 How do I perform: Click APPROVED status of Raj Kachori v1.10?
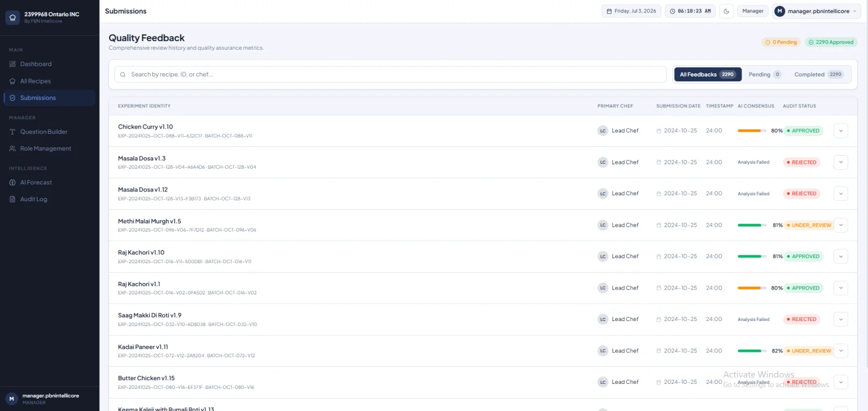point(803,256)
